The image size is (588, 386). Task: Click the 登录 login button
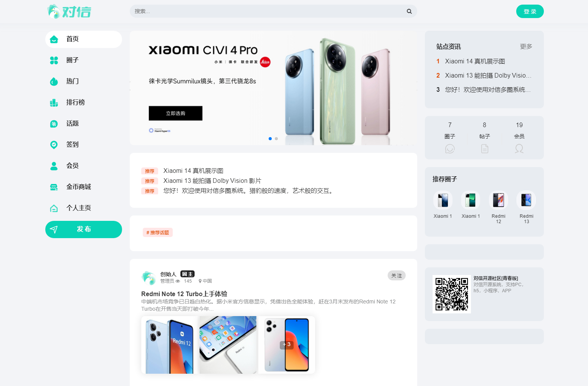[x=530, y=12]
